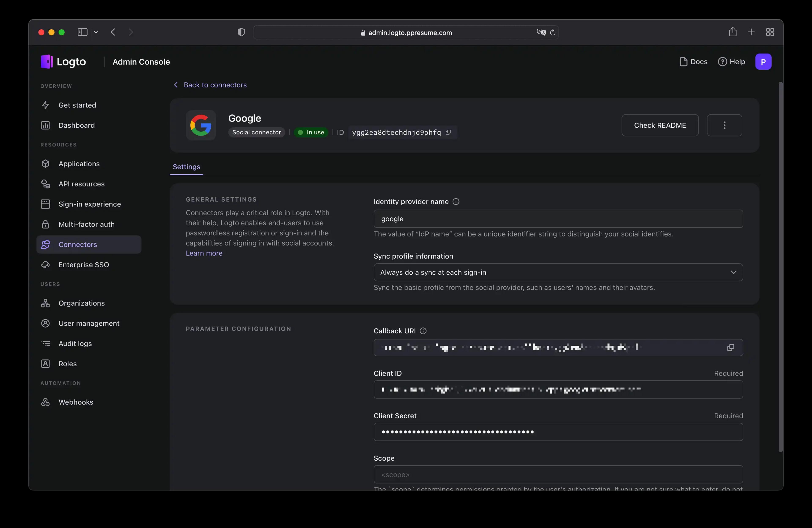Open the three-dot more options menu

tap(724, 125)
